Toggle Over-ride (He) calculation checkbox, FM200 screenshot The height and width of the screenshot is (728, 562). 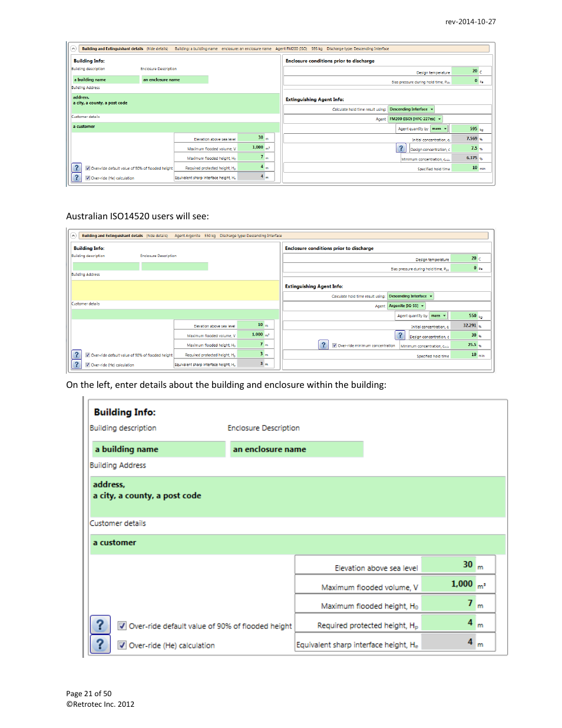[x=88, y=178]
